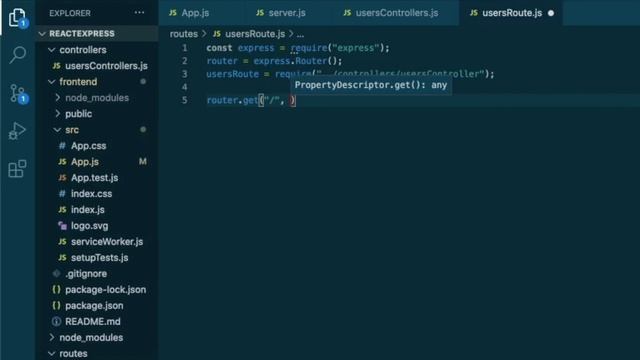Screen dimensions: 640x360
Task: Click the JS icon on the usersControllers.js tab
Action: pyautogui.click(x=347, y=13)
